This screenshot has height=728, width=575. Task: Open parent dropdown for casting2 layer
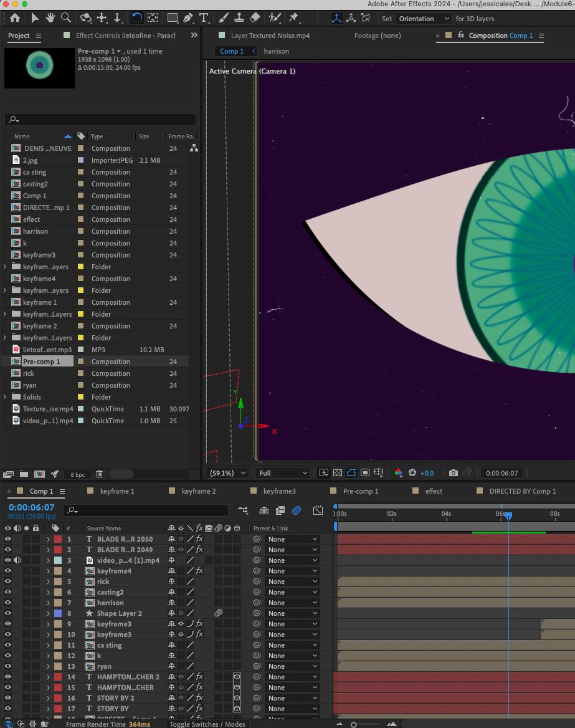[292, 592]
